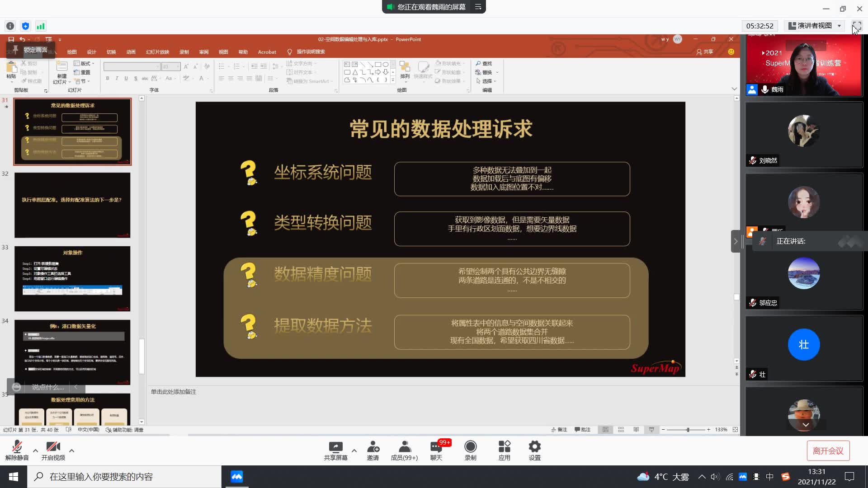Click the feedback smiley icon in PowerPoint
The width and height of the screenshot is (868, 488).
pyautogui.click(x=731, y=52)
